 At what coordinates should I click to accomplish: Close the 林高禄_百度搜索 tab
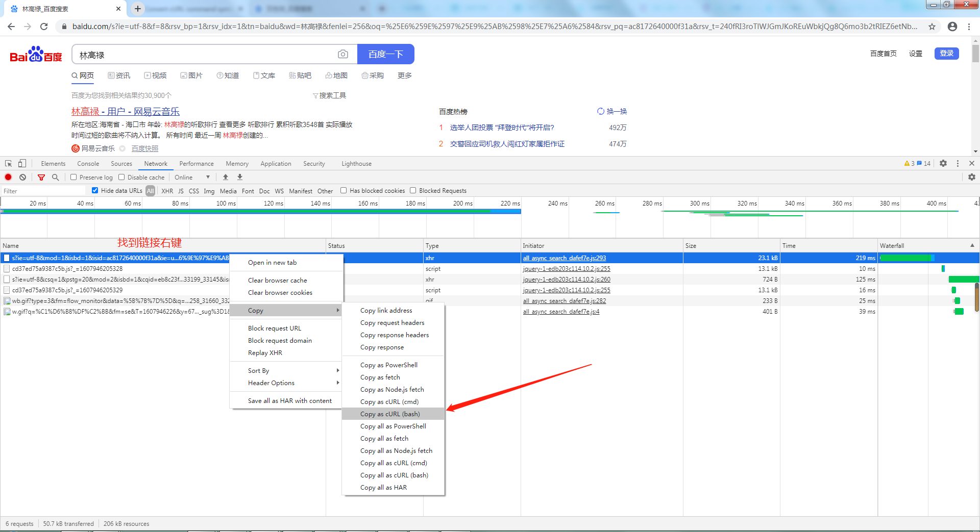[x=118, y=9]
